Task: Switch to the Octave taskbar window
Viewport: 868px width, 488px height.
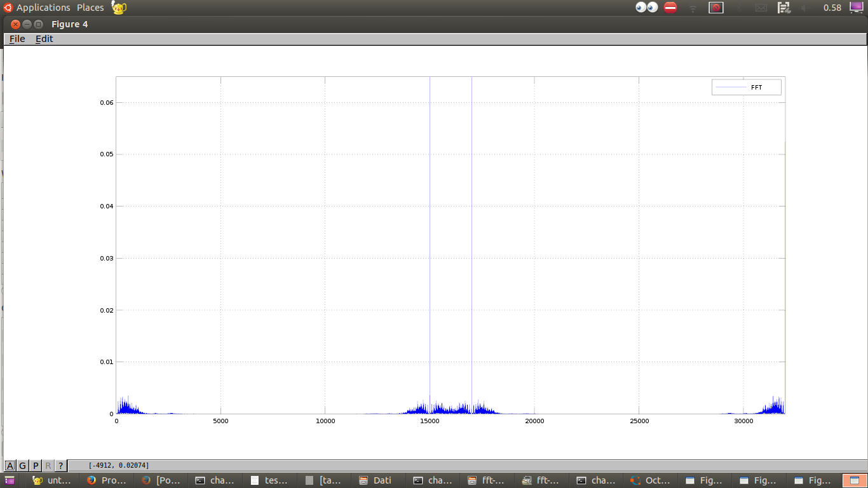Action: point(650,480)
